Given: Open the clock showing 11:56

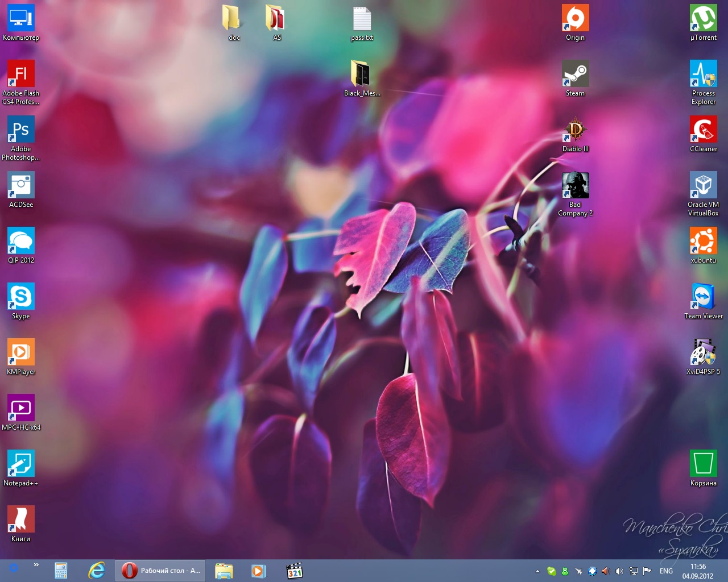Looking at the screenshot, I should coord(698,571).
